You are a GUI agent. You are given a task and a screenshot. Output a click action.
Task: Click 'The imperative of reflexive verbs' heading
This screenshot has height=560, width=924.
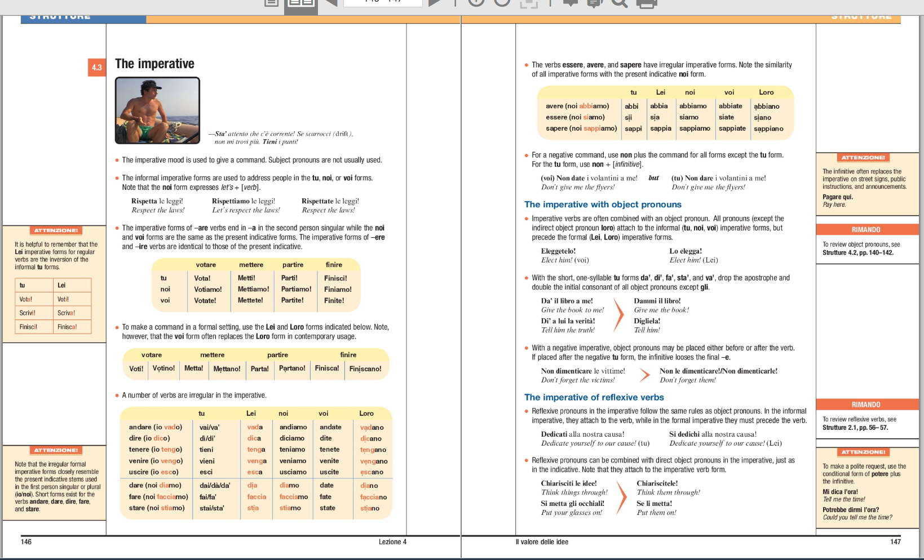pos(594,397)
